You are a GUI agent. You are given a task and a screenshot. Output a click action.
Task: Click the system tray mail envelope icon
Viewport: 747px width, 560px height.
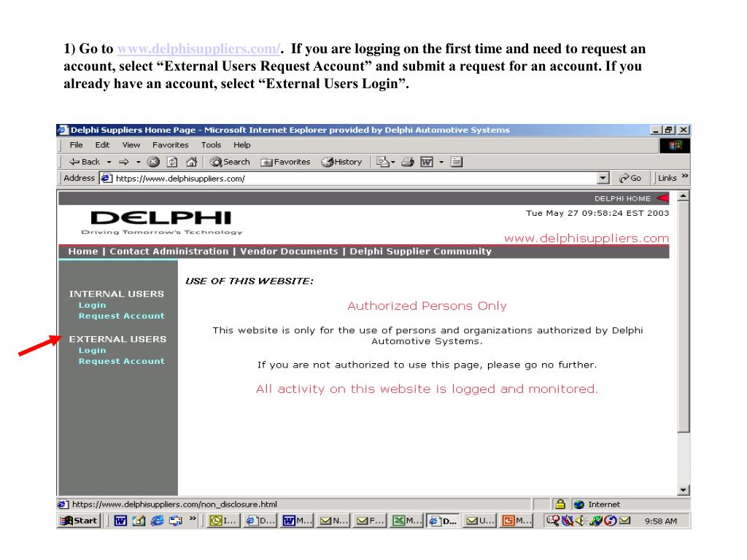(624, 521)
